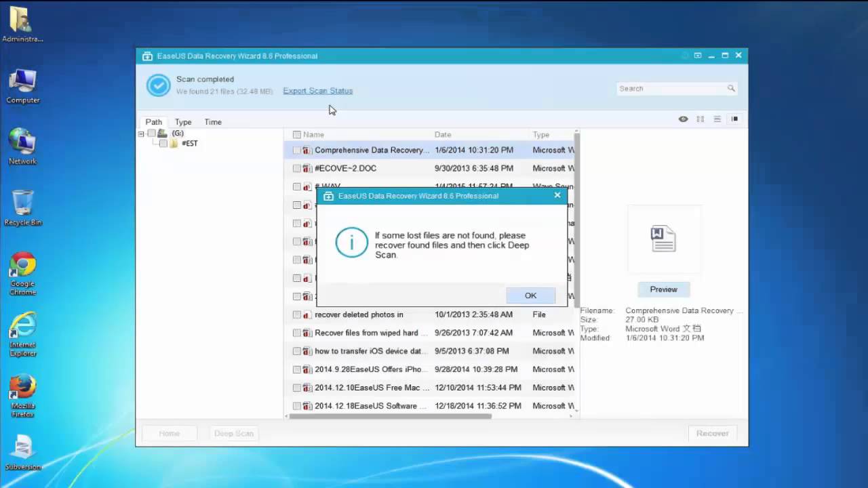
Task: Click the Word icon of Comprehensive Data Recovery
Action: tap(307, 150)
